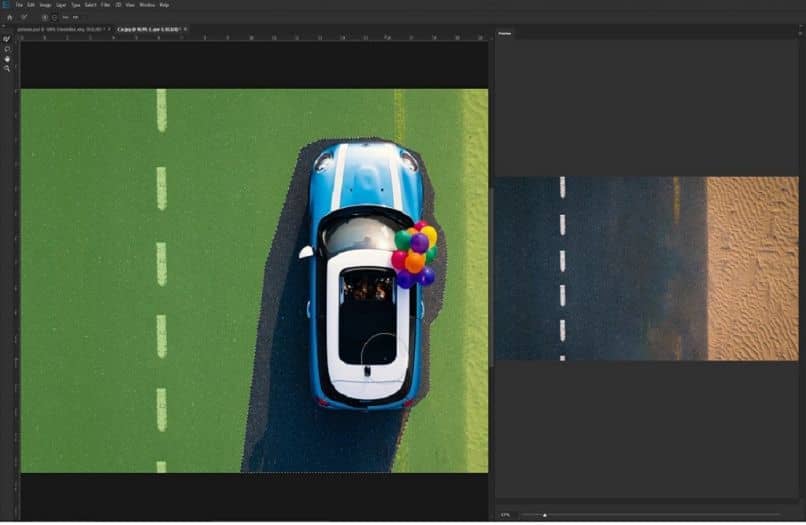This screenshot has width=806, height=525.
Task: Open the Image menu
Action: [45, 5]
